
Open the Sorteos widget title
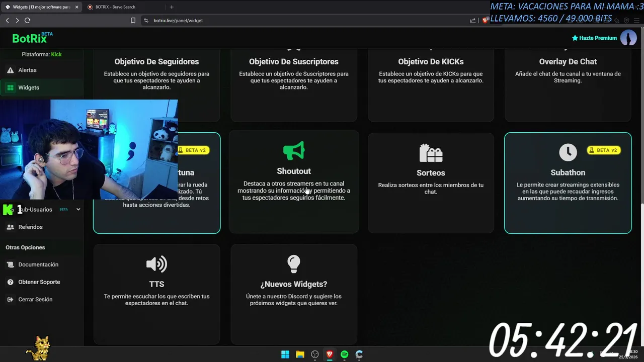coord(431,172)
